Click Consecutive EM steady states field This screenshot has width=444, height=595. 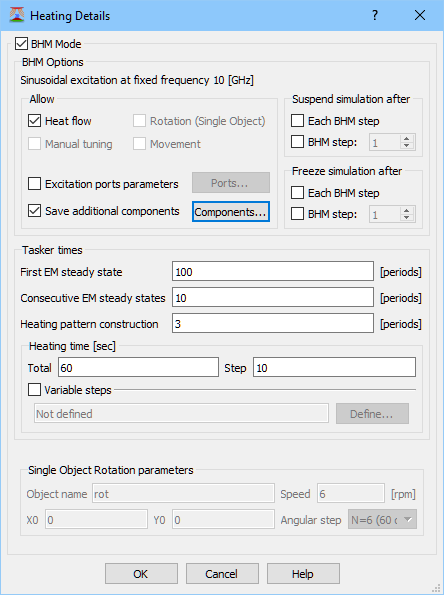point(273,298)
